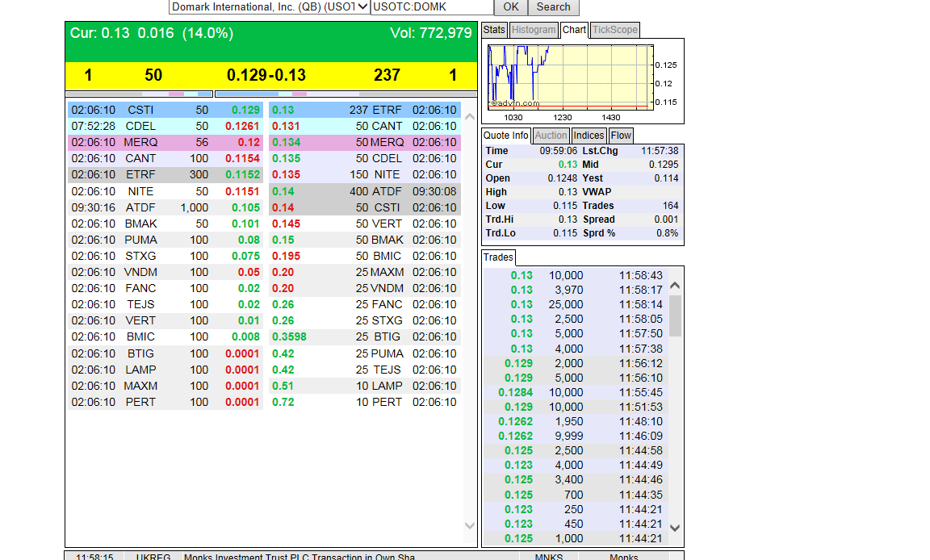This screenshot has width=930, height=560.
Task: Click the order book scroll-up arrow
Action: (470, 117)
